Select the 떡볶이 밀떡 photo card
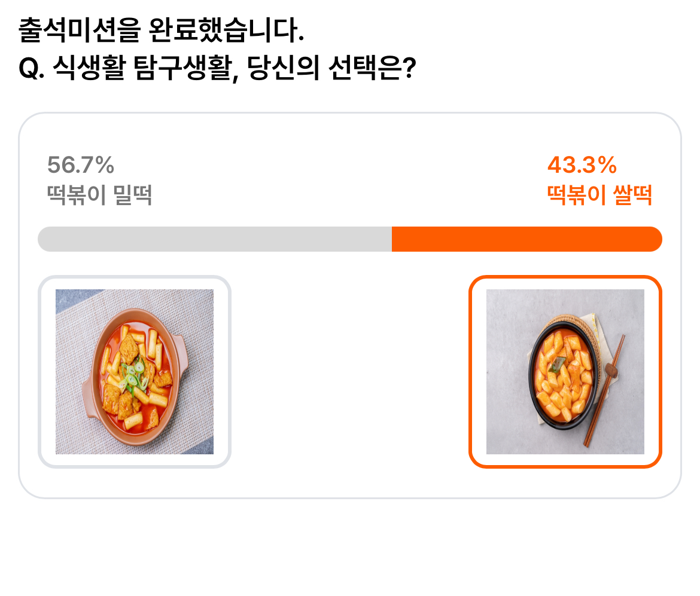Image resolution: width=700 pixels, height=596 pixels. click(x=135, y=372)
